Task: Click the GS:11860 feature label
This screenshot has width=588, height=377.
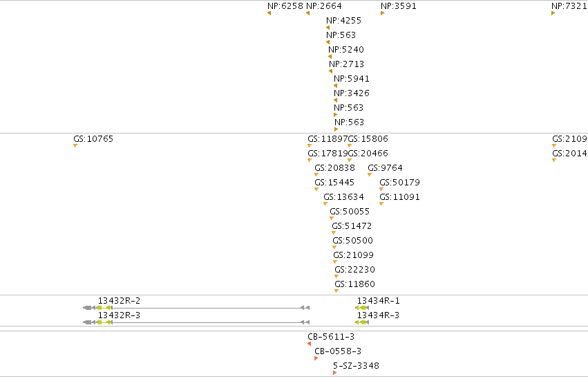Action: coord(354,284)
